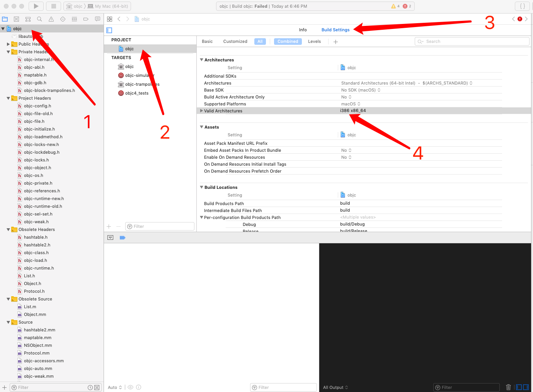Screen dimensions: 533x392
Task: Click the red error indicator in jump bar
Action: tap(520, 19)
